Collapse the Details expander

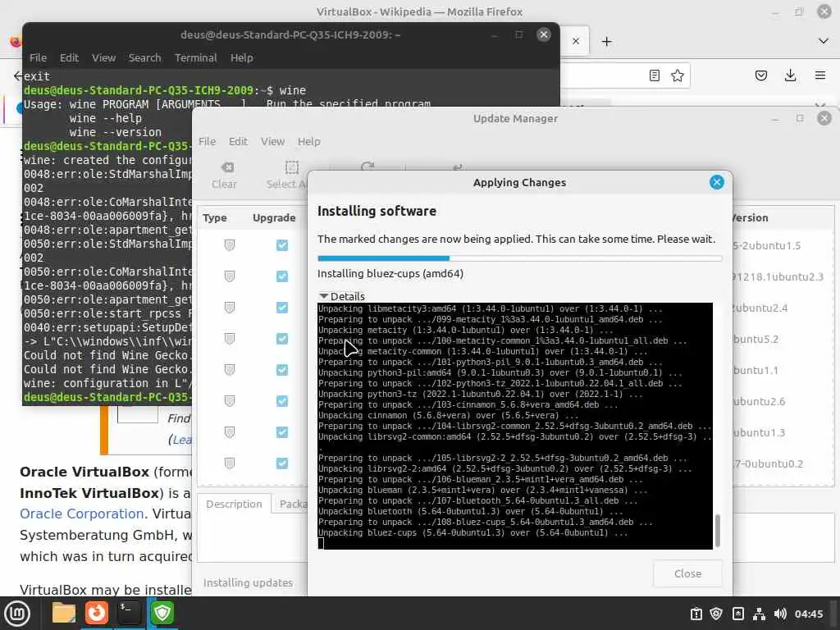pos(342,296)
